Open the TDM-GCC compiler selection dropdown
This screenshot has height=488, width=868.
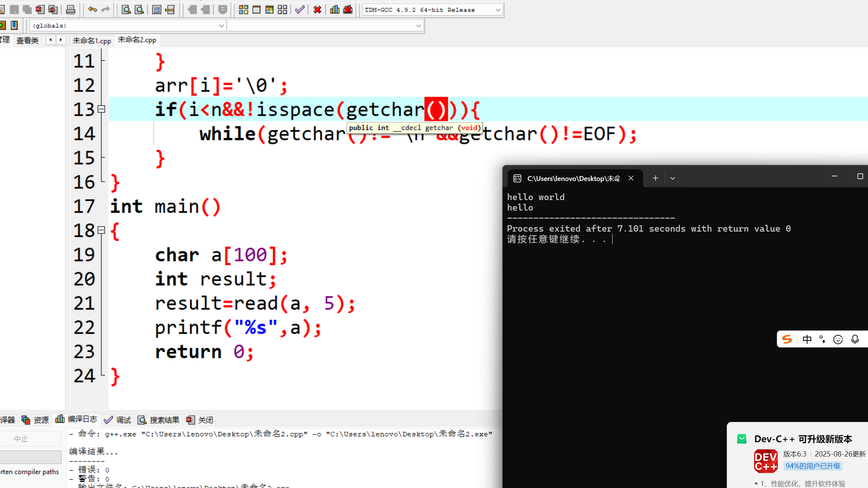pyautogui.click(x=498, y=10)
